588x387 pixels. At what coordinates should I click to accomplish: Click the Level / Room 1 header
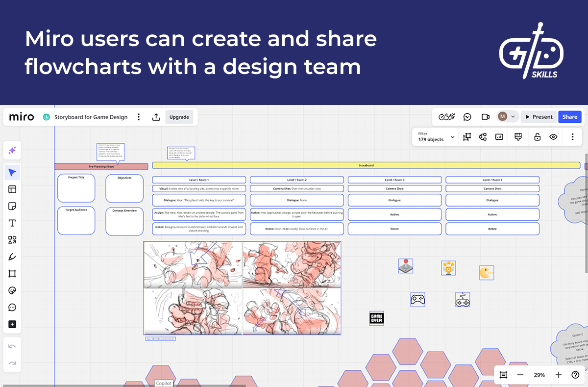pyautogui.click(x=199, y=180)
